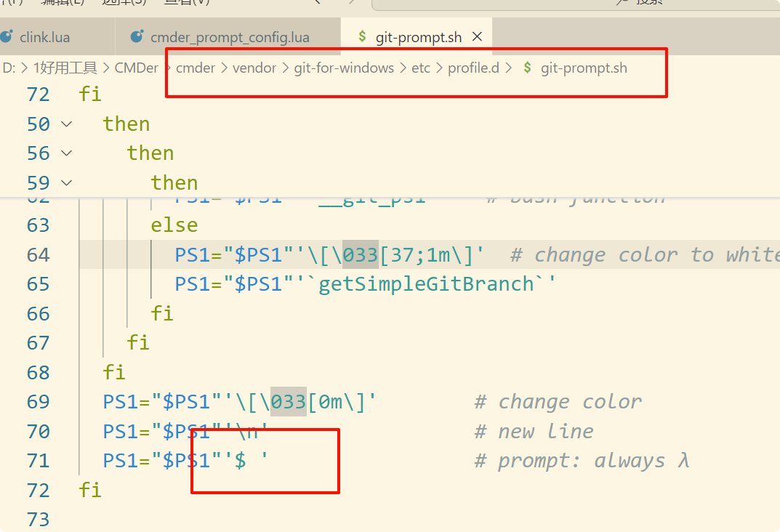Click the 'change color to white' comment
Viewport: 780px width, 532px height.
645,254
